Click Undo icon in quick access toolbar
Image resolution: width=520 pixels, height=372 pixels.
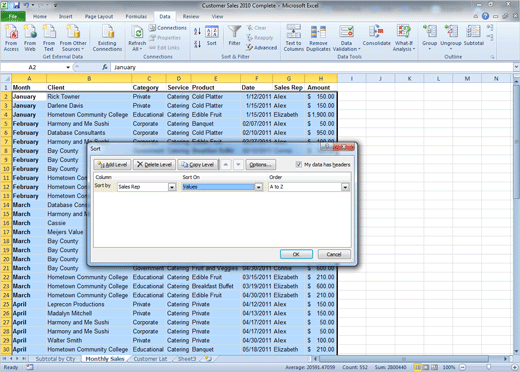click(x=26, y=5)
